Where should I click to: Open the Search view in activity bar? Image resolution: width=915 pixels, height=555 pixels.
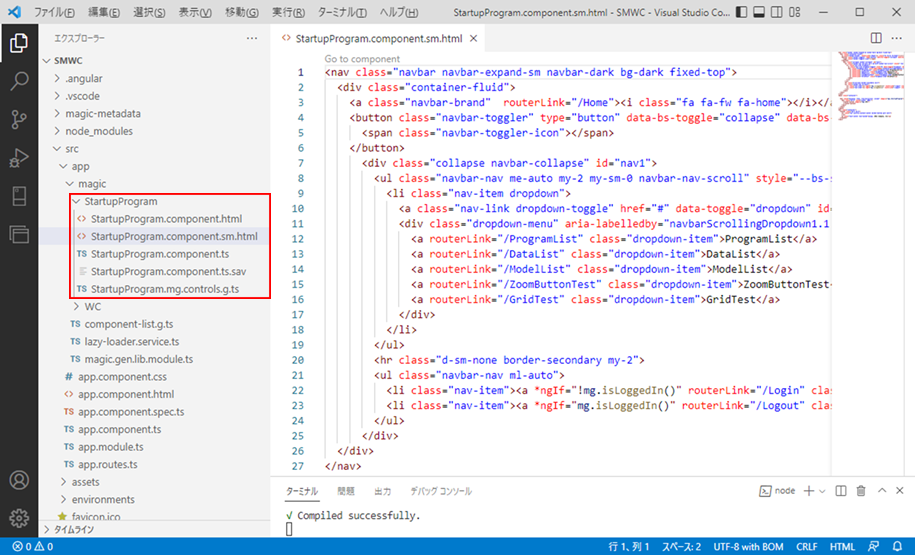tap(19, 82)
